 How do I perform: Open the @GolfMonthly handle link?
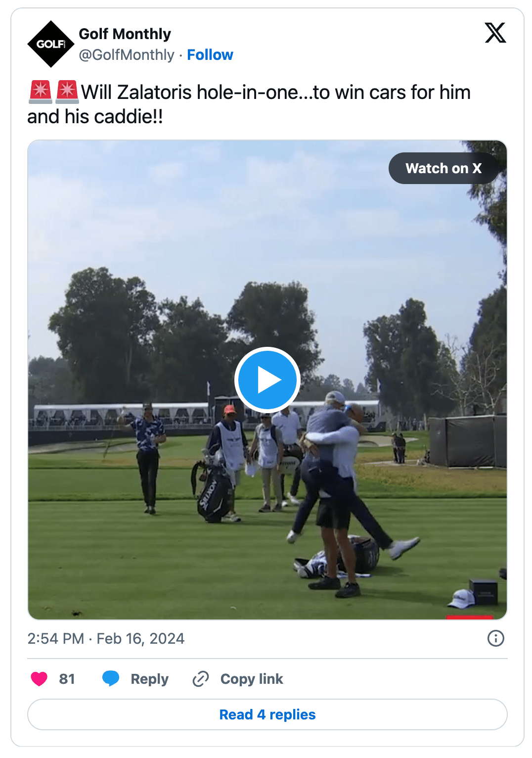[x=127, y=55]
